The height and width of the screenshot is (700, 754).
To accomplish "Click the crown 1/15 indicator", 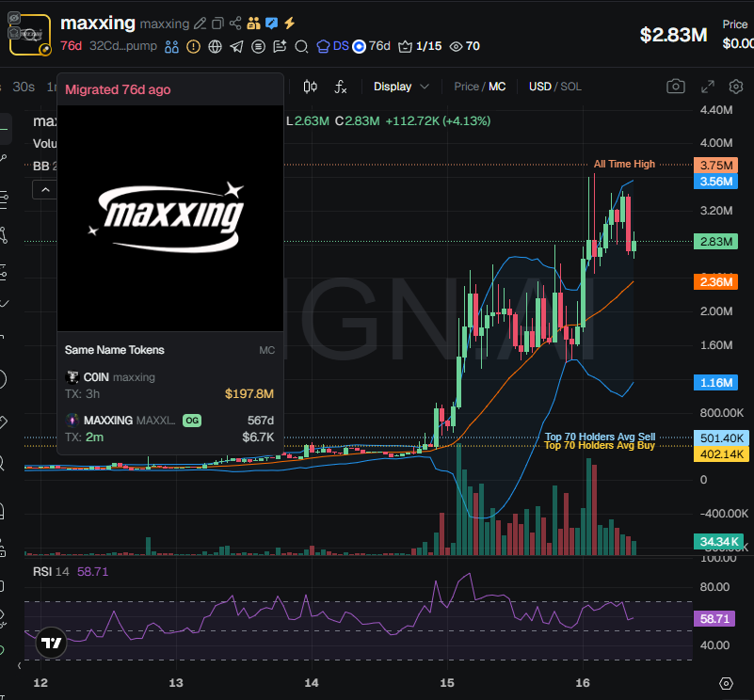I will (420, 46).
